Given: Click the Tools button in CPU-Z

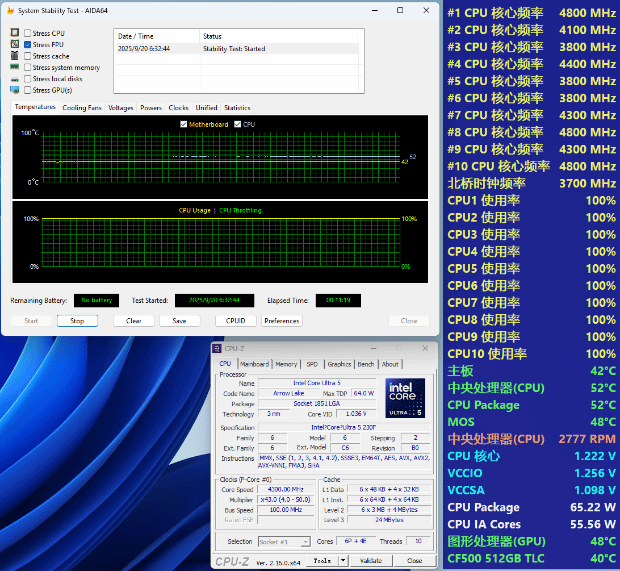Looking at the screenshot, I should 322,560.
